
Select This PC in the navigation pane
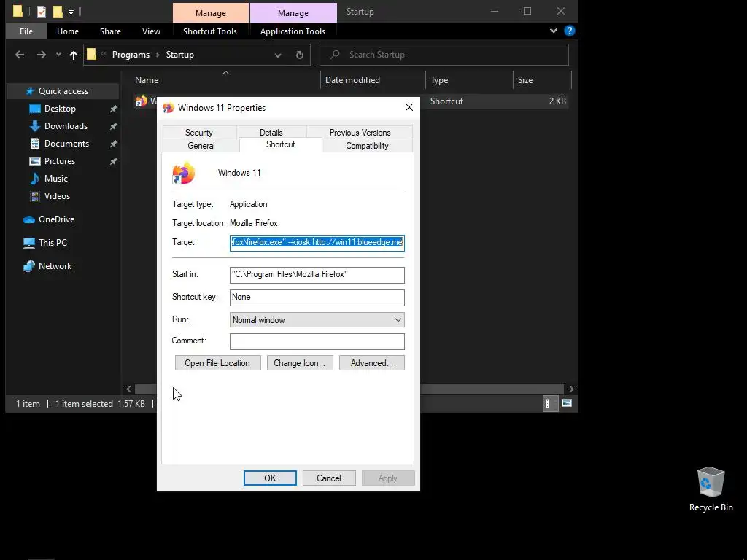tap(53, 243)
